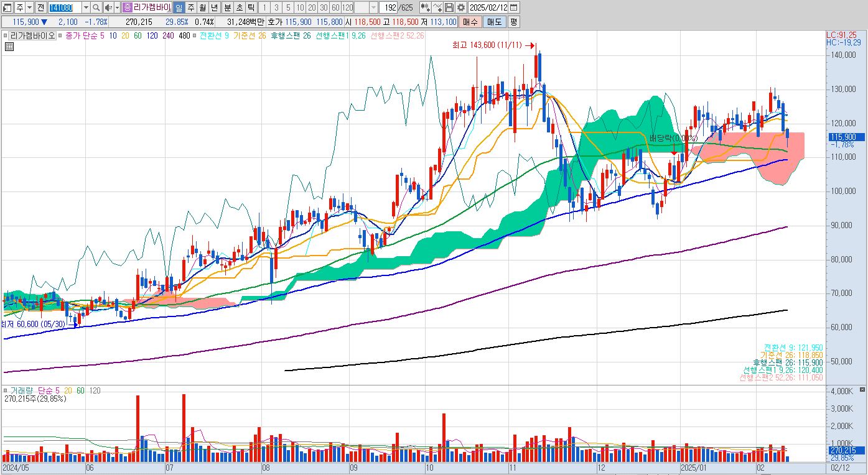Click the save chart floppy disk icon
Image resolution: width=868 pixels, height=475 pixels.
coord(449,7)
